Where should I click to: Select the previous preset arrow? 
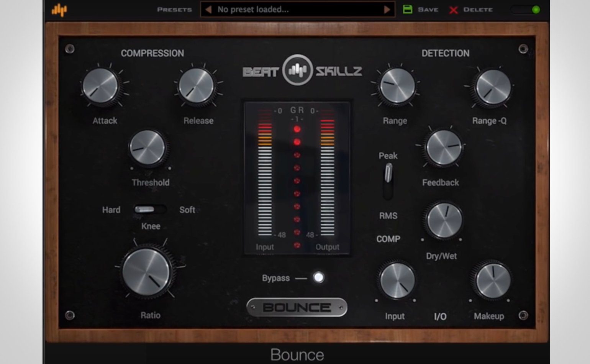click(208, 10)
